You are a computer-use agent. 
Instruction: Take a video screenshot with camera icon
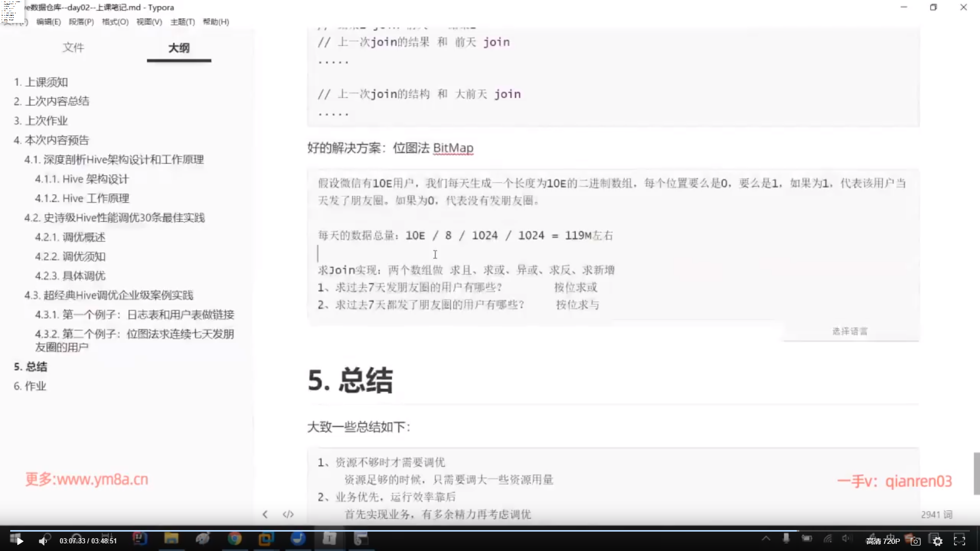(916, 541)
